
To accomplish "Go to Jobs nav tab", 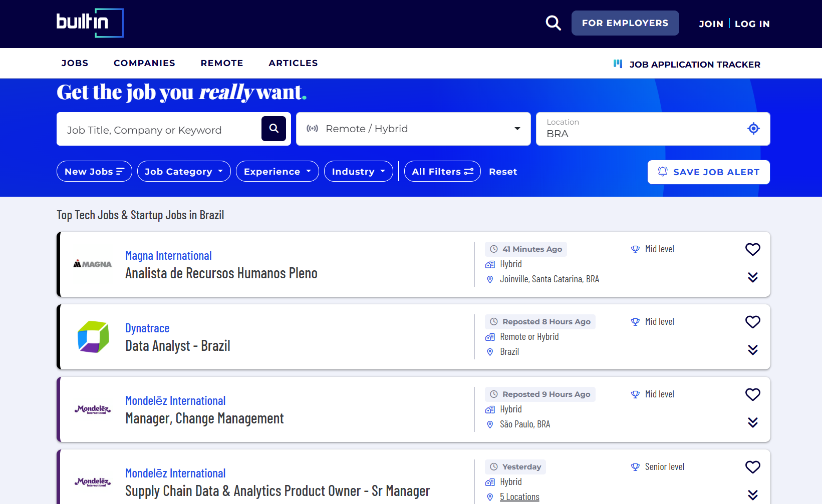I will click(75, 63).
